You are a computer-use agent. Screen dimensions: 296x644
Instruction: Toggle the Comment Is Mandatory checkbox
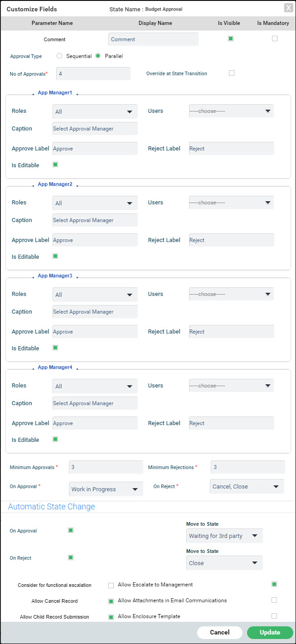(275, 38)
